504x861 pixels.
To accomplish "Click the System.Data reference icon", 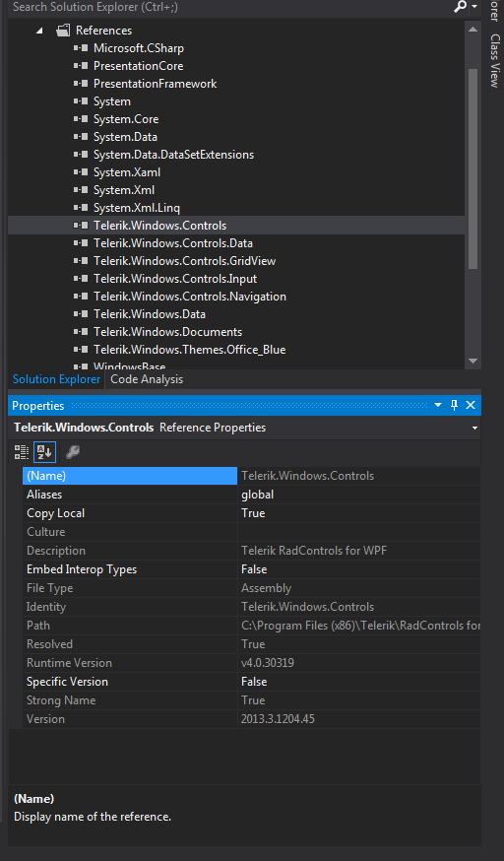I will coord(81,137).
